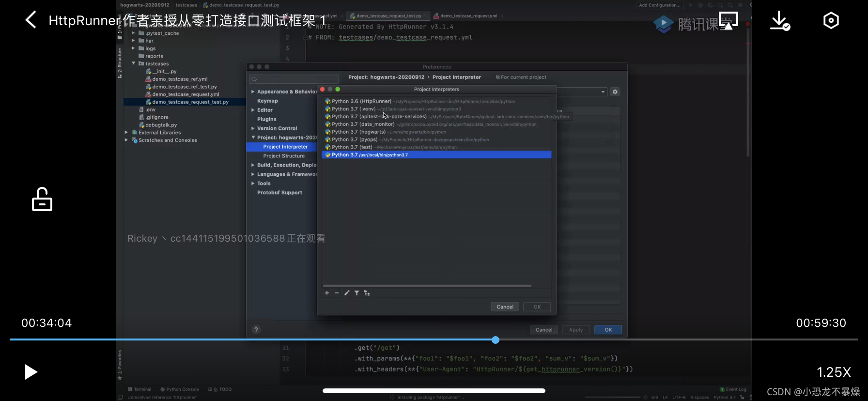Expand the .pytest_cache folder

(133, 33)
